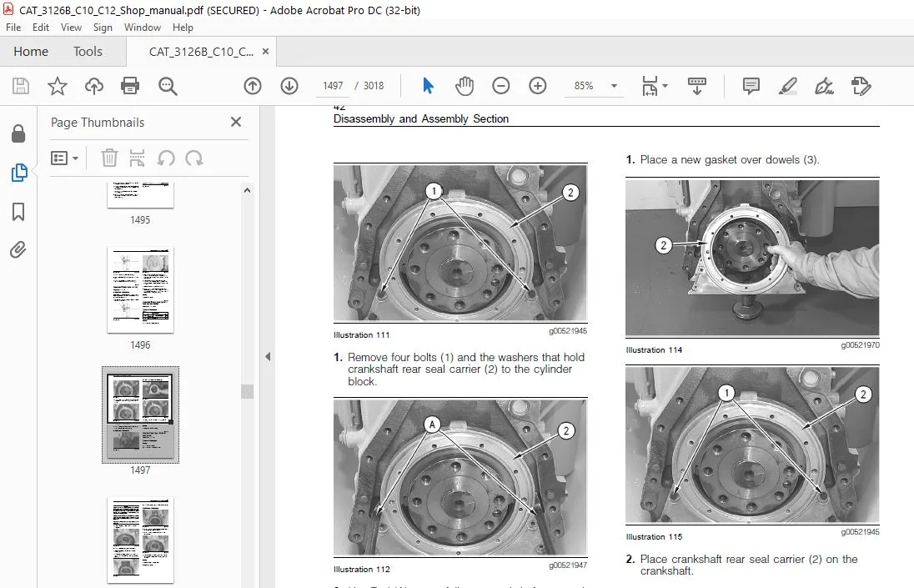Choose the Selection arrow tool
This screenshot has width=914, height=588.
pyautogui.click(x=428, y=86)
